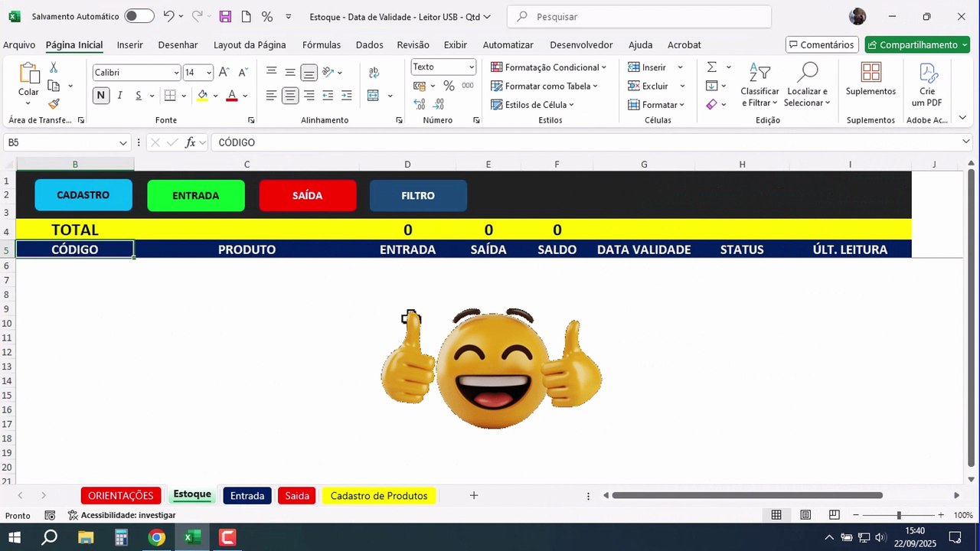
Task: Toggle bold formatting (N)
Action: click(101, 96)
